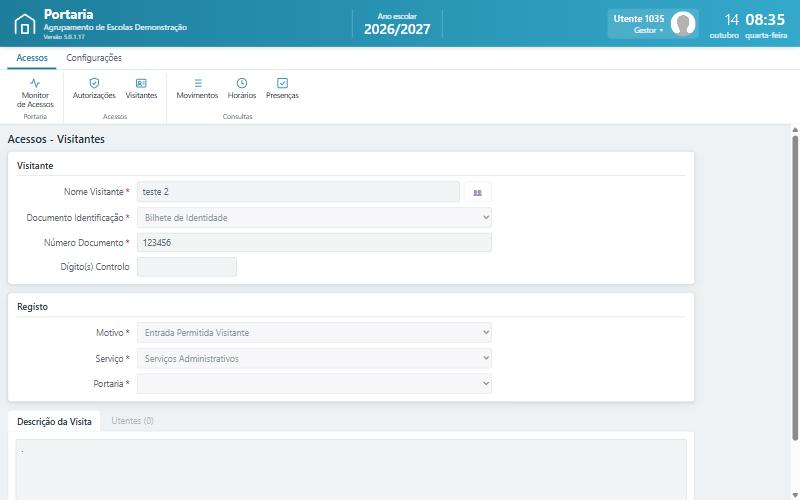The image size is (800, 500).
Task: Click the Utente 1035 name
Action: click(639, 19)
